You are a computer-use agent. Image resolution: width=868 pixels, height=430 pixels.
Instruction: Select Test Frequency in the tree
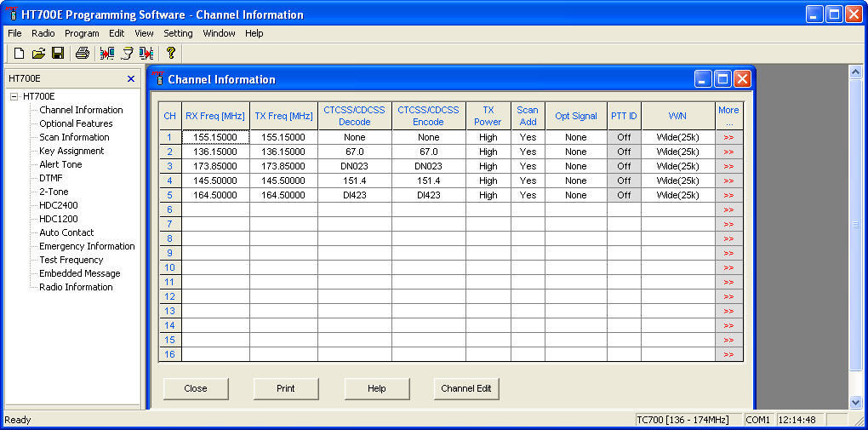pyautogui.click(x=71, y=260)
